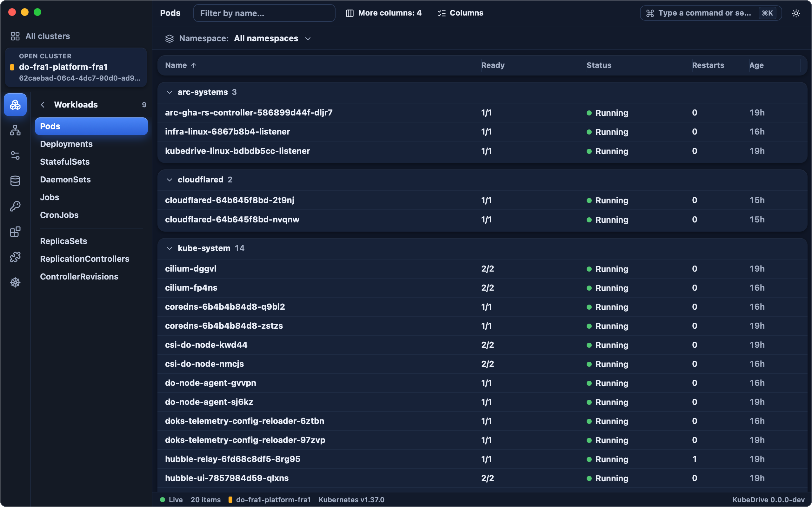This screenshot has height=507, width=812.
Task: Toggle More columns: 4 view
Action: click(x=384, y=13)
